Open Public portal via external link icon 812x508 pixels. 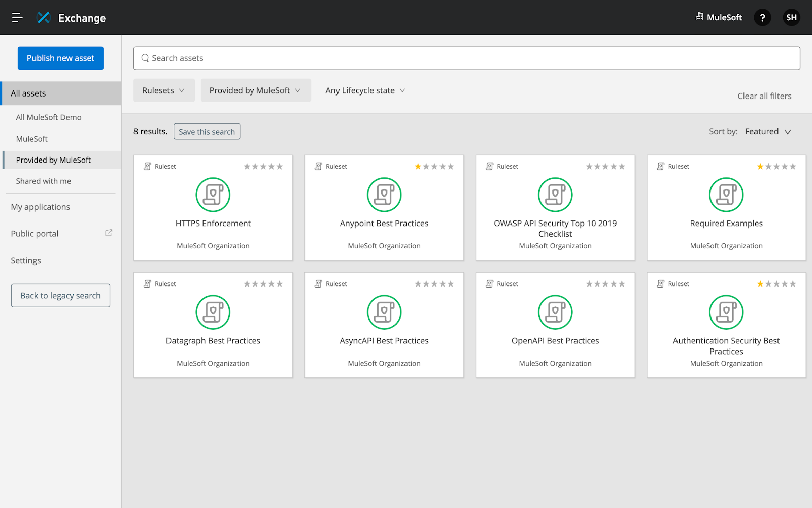[x=108, y=232]
